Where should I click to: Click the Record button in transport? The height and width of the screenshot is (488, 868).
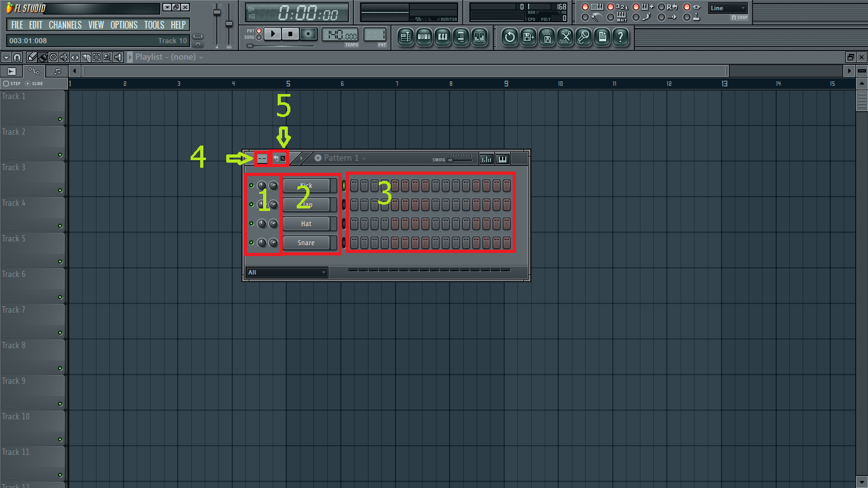click(308, 34)
